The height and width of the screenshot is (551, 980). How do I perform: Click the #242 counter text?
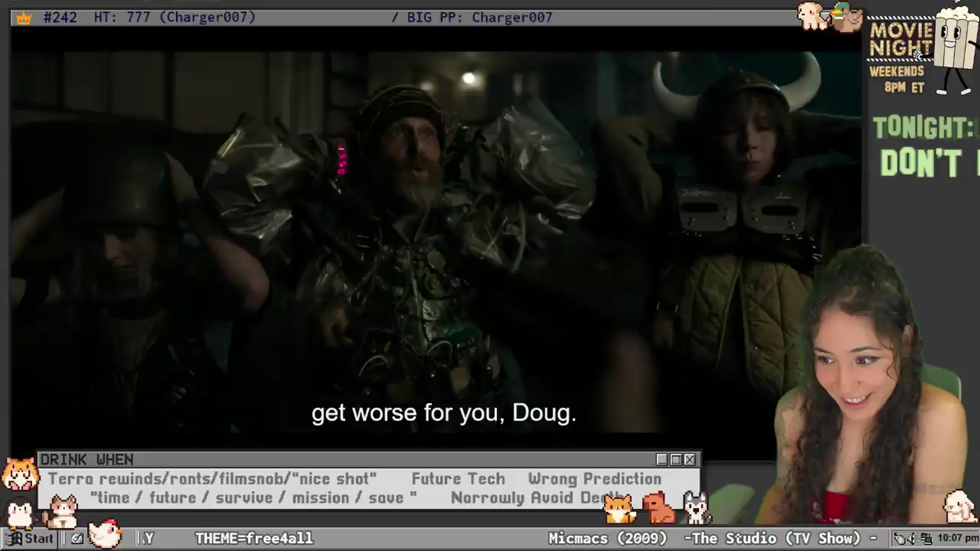coord(60,17)
